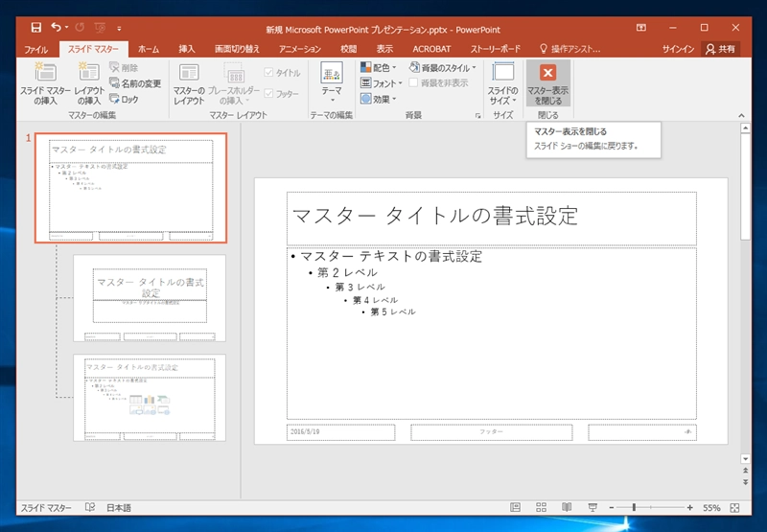Go to next slide double-arrow

pos(746,481)
